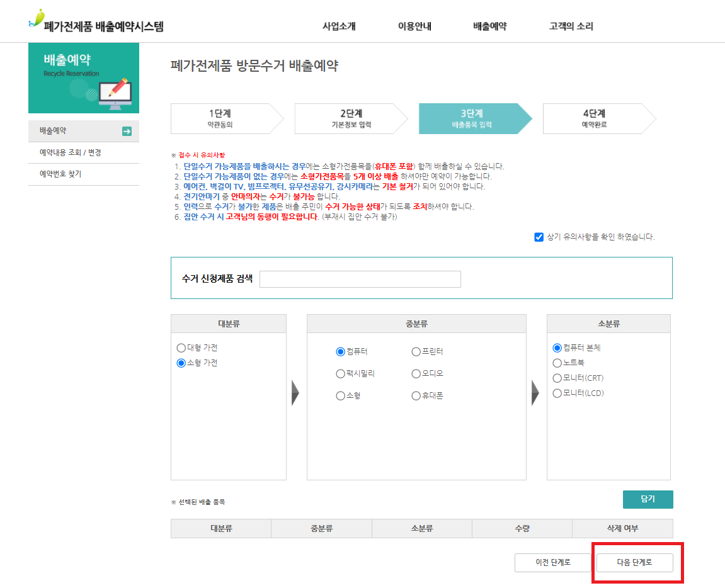Click the 폐가전제품 방문수거 배출예약 page heading

[x=254, y=65]
